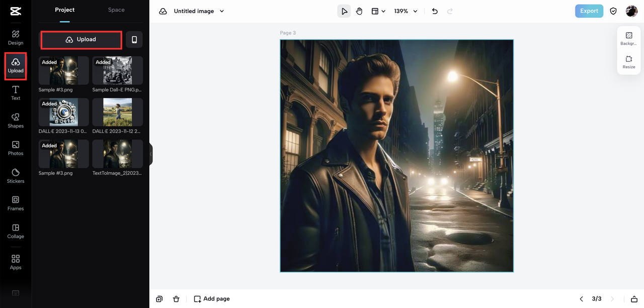Screen dimensions: 644x308
Task: Upload from phone icon button
Action: 134,40
